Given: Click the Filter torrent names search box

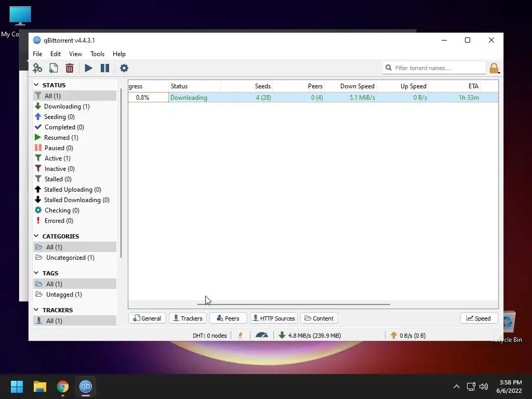Looking at the screenshot, I should click(x=434, y=68).
